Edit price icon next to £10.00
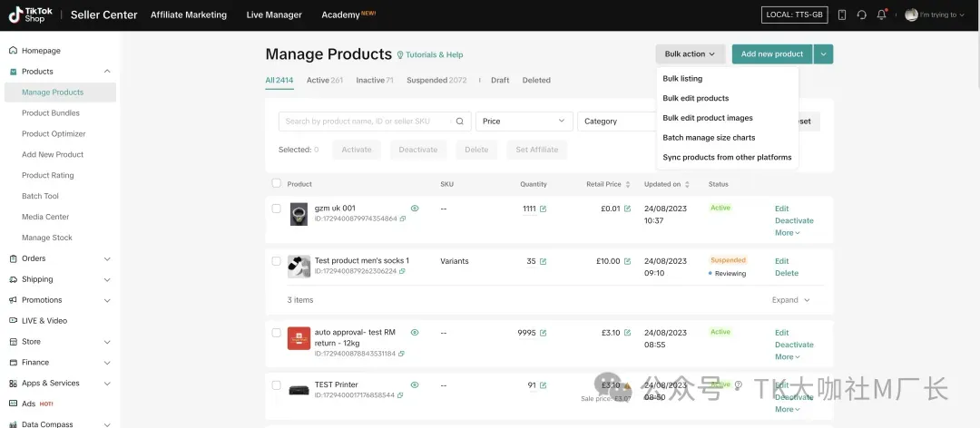980x428 pixels. pyautogui.click(x=628, y=261)
